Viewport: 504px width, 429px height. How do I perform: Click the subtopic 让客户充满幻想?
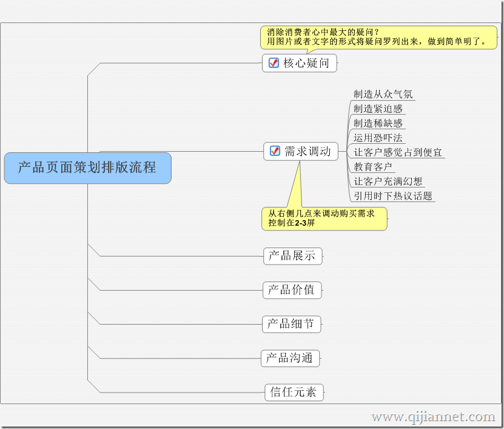point(388,181)
